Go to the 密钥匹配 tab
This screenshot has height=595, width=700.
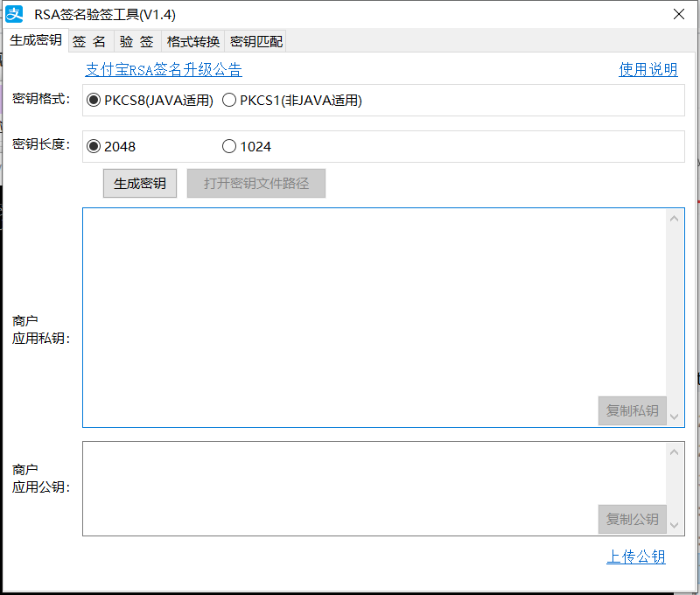click(x=255, y=41)
